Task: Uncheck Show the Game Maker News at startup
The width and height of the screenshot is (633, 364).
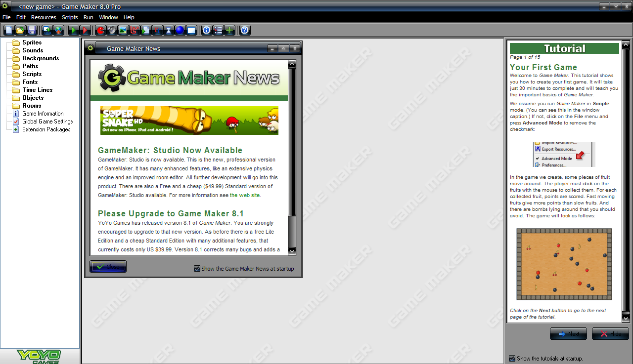Action: [x=197, y=269]
